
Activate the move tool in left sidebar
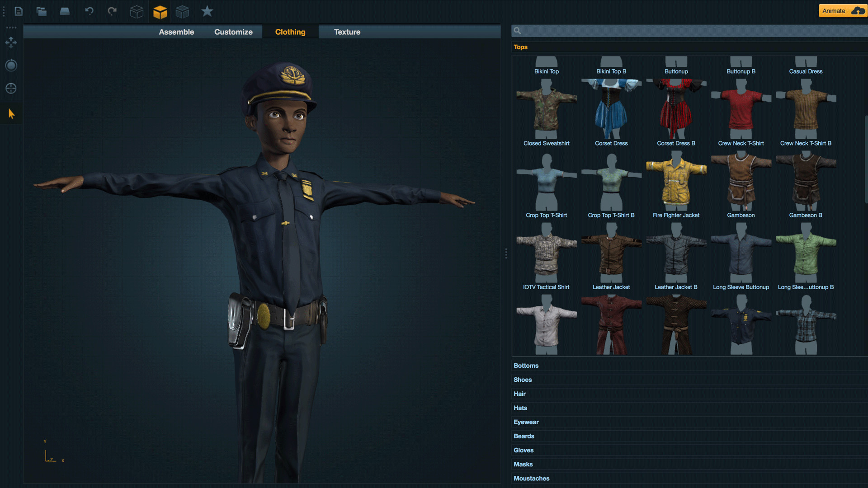pyautogui.click(x=11, y=42)
